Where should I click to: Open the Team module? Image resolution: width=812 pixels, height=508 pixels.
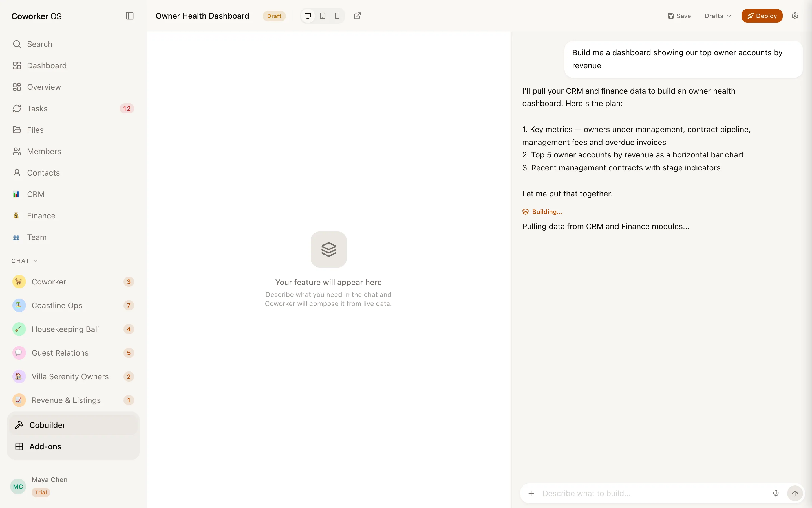pyautogui.click(x=73, y=237)
